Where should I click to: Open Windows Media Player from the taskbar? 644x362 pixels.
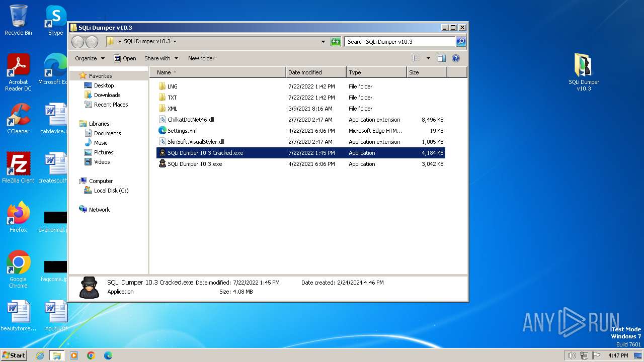point(74,355)
